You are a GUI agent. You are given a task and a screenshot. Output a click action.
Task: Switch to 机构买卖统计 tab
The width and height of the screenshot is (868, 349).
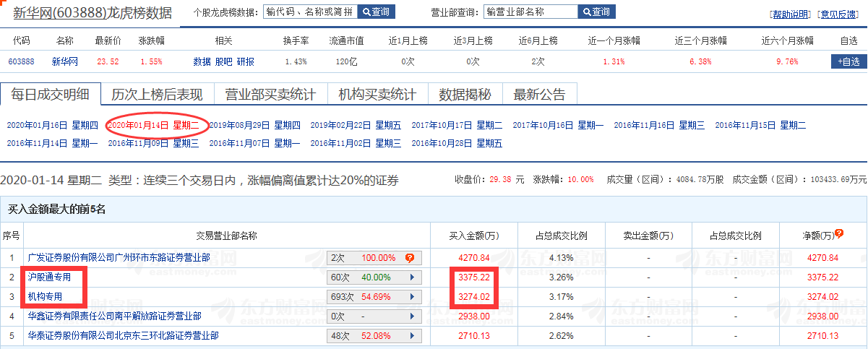pyautogui.click(x=377, y=94)
